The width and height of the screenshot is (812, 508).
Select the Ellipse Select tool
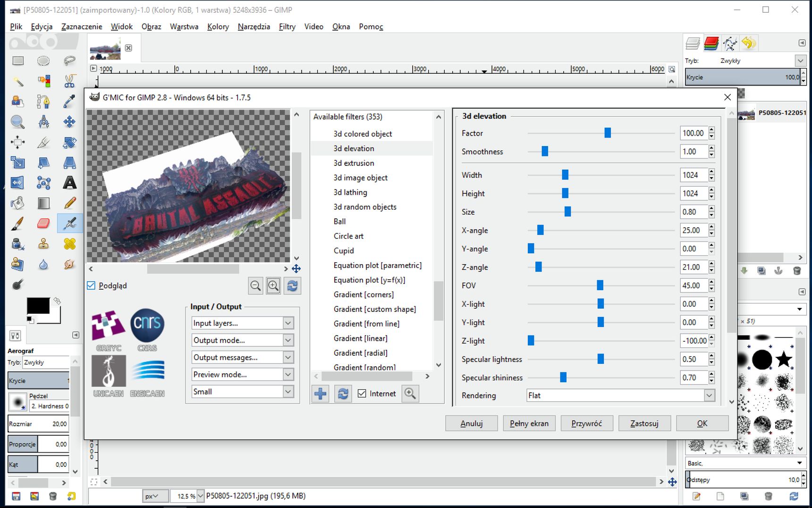pos(43,60)
